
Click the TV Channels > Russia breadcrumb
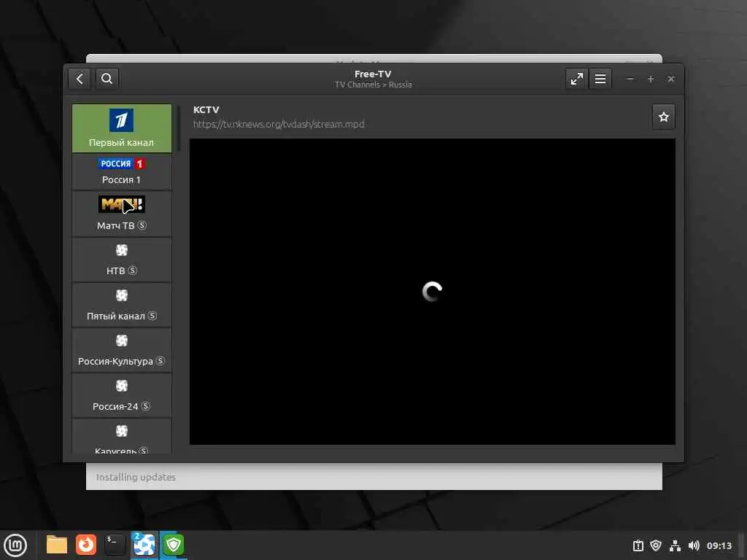(x=373, y=85)
